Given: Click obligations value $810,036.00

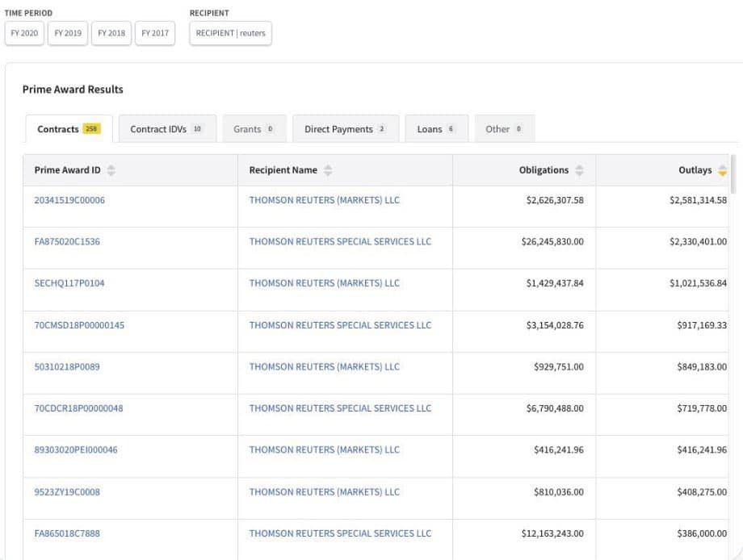Looking at the screenshot, I should (559, 492).
